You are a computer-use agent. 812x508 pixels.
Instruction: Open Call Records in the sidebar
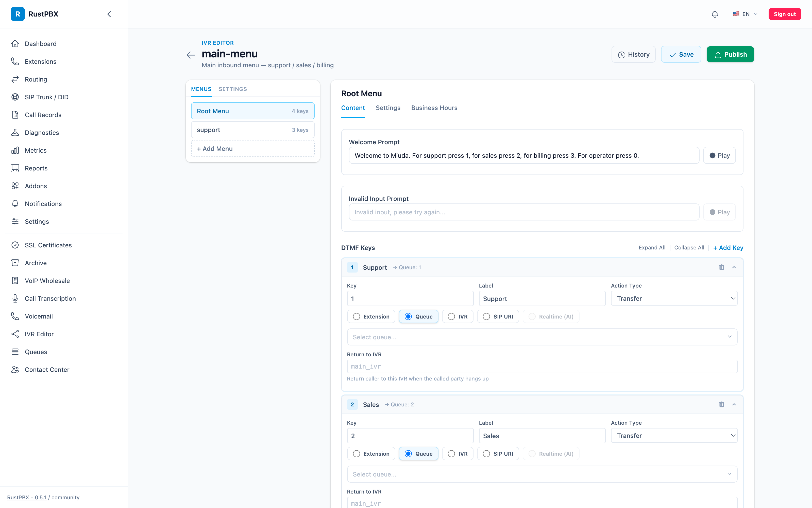64,115
